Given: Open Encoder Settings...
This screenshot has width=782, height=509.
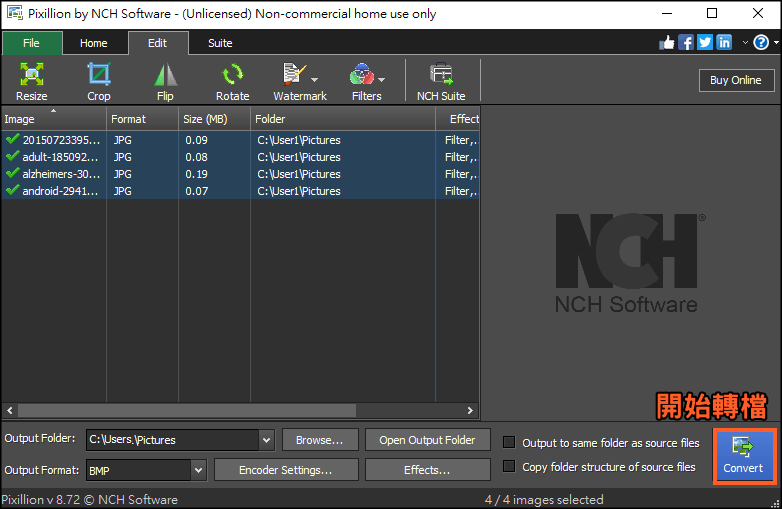Looking at the screenshot, I should 286,470.
